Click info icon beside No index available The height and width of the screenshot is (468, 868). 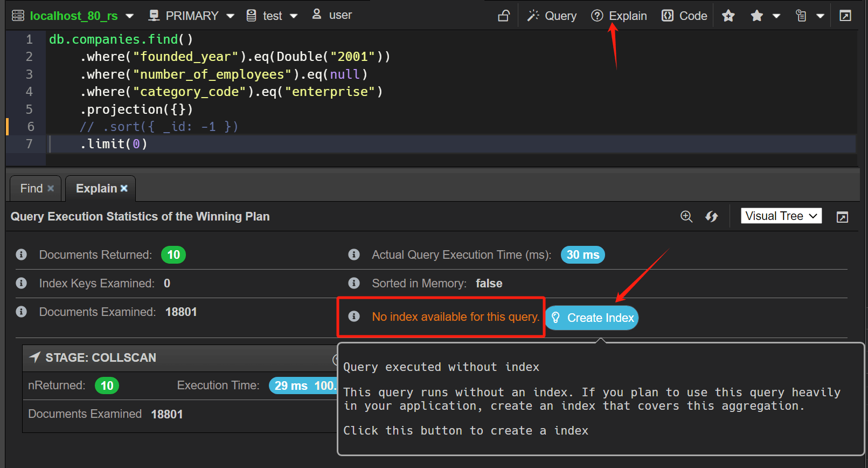[x=354, y=316]
